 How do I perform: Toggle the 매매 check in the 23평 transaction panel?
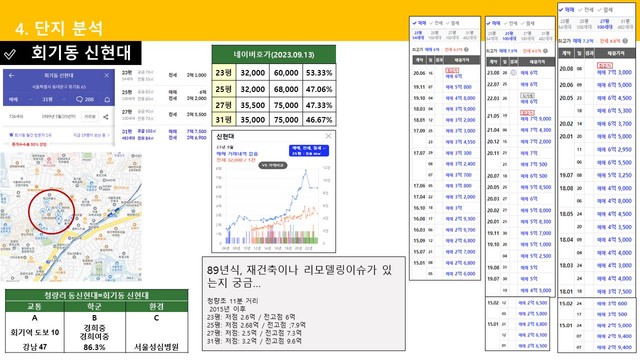tap(418, 23)
